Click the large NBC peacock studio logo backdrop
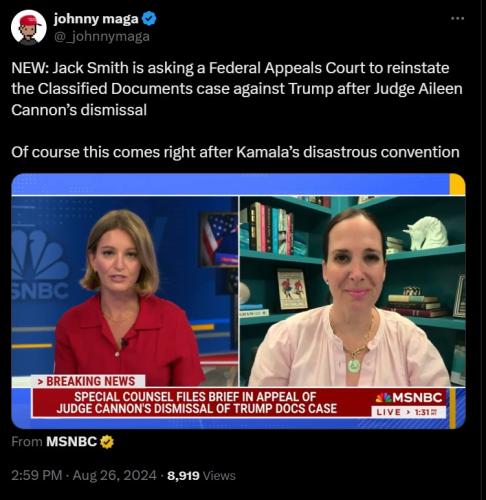 39,265
